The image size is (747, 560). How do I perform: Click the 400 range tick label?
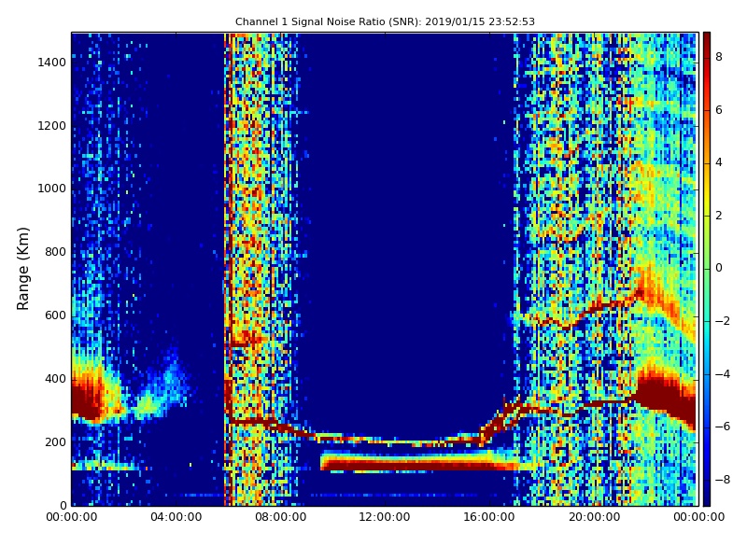click(x=55, y=379)
